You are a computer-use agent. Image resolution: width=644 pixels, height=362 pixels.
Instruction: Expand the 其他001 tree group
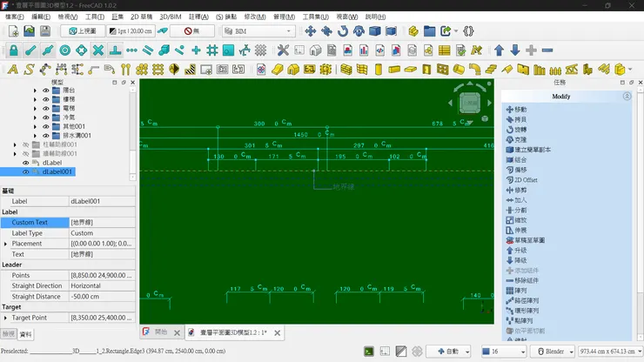(35, 126)
